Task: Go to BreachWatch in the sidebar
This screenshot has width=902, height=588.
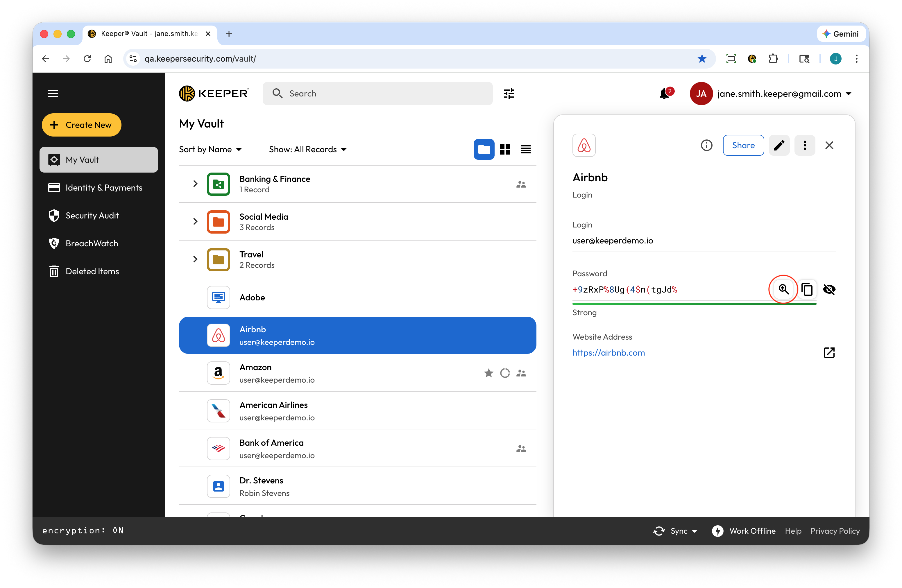Action: click(x=92, y=243)
